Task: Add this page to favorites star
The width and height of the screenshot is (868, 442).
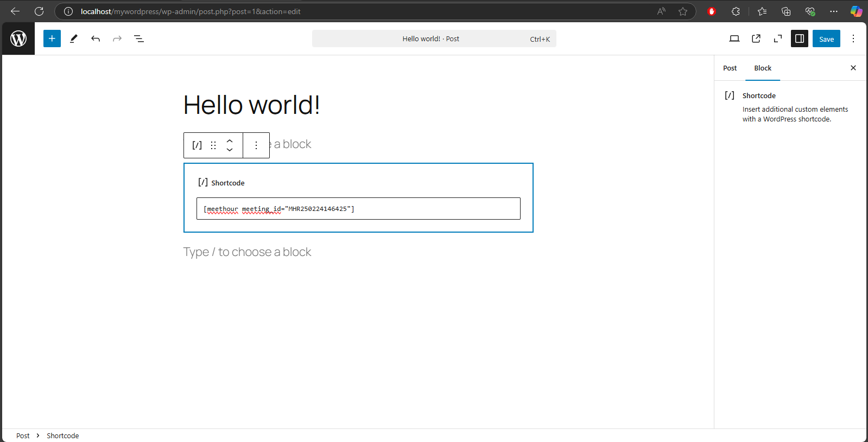Action: tap(683, 11)
